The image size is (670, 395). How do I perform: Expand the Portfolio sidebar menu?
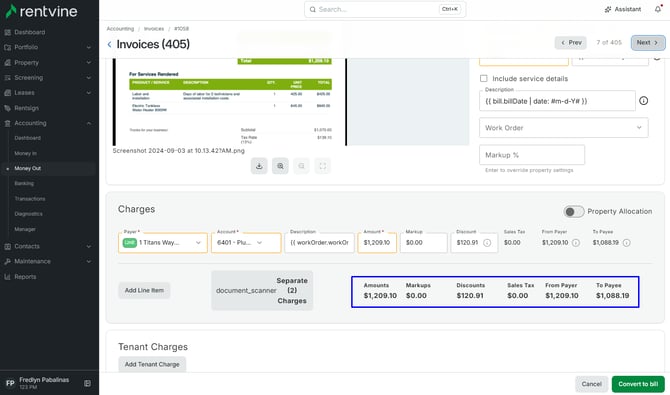point(88,47)
